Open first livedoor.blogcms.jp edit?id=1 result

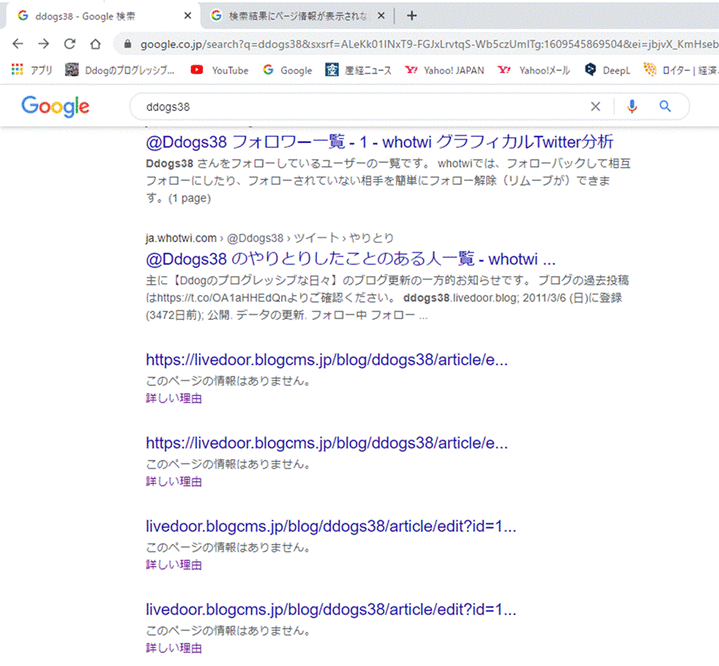331,527
